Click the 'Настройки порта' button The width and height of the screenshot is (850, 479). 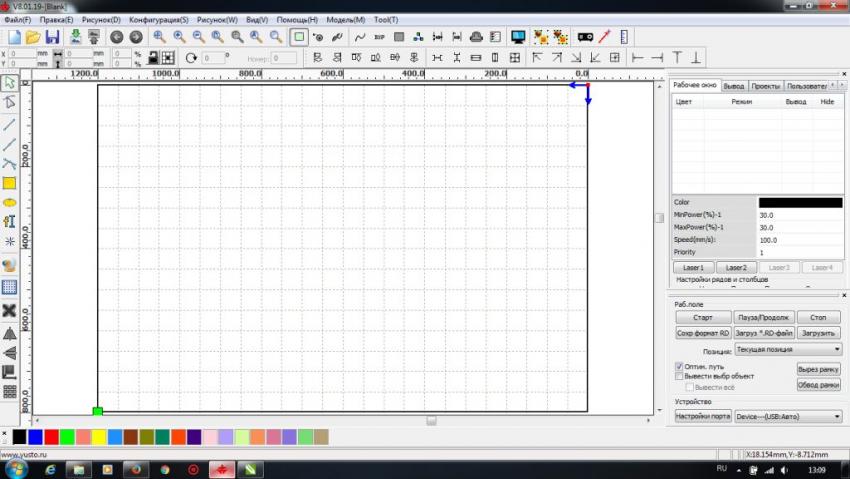(x=703, y=416)
